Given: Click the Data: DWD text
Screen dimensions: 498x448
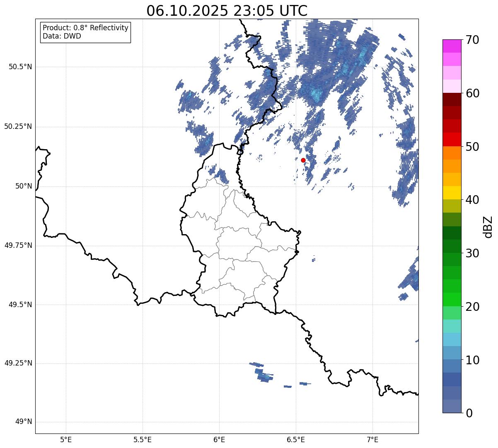Looking at the screenshot, I should (x=62, y=36).
